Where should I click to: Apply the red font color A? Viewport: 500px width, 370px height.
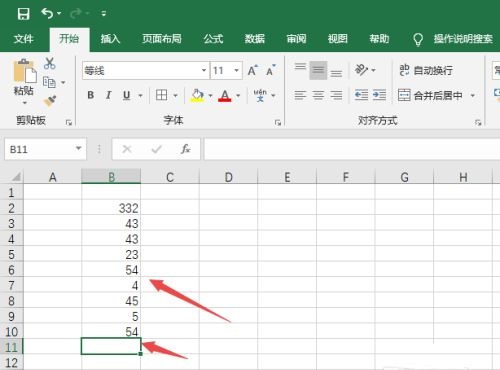pyautogui.click(x=225, y=95)
